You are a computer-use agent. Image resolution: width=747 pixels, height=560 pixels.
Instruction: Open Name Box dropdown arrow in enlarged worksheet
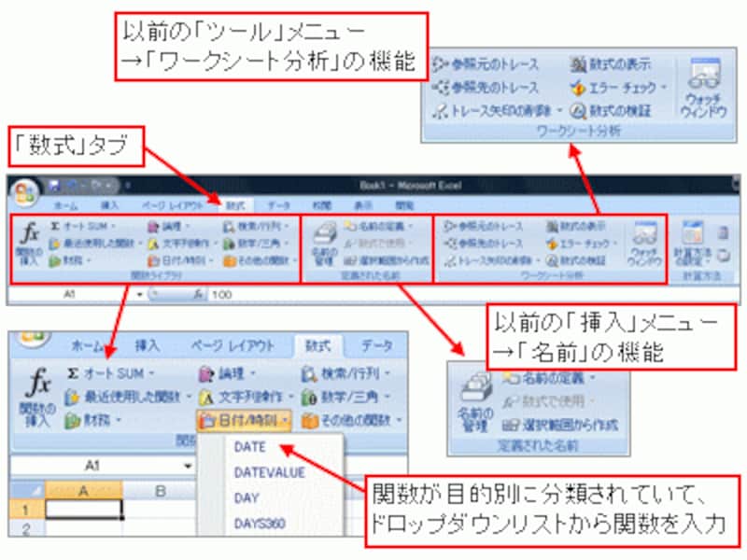[x=188, y=466]
